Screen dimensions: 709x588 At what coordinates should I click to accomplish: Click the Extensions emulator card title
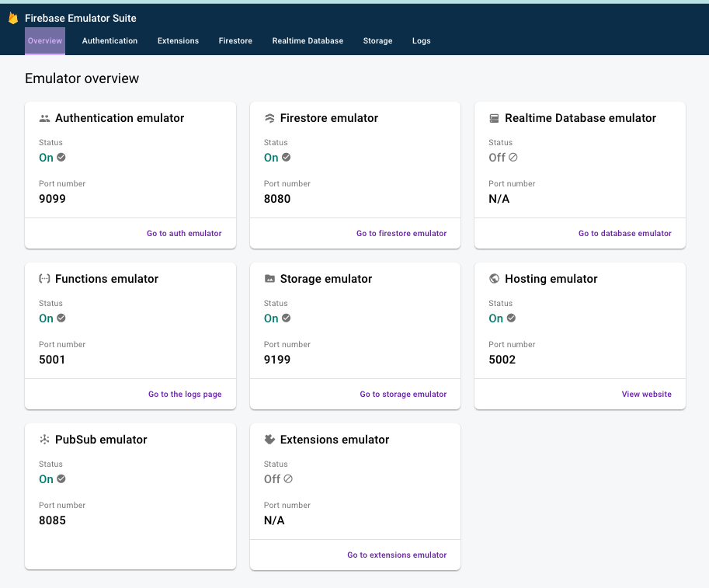point(335,439)
